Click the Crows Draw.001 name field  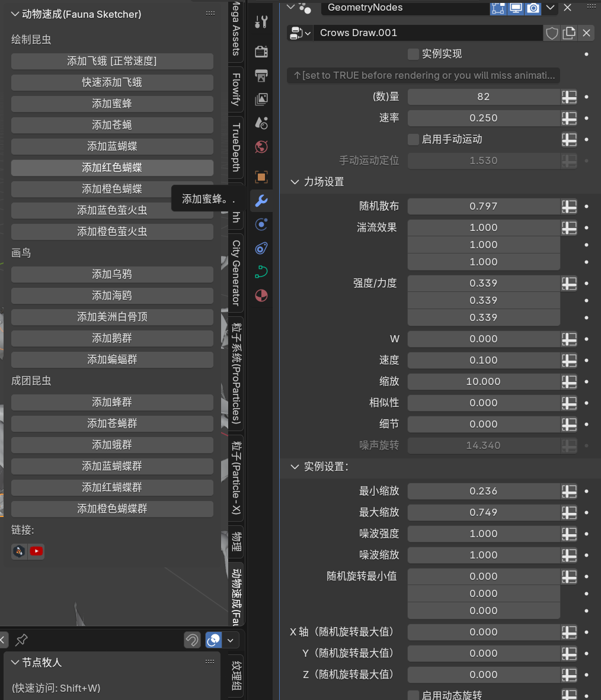coord(428,33)
